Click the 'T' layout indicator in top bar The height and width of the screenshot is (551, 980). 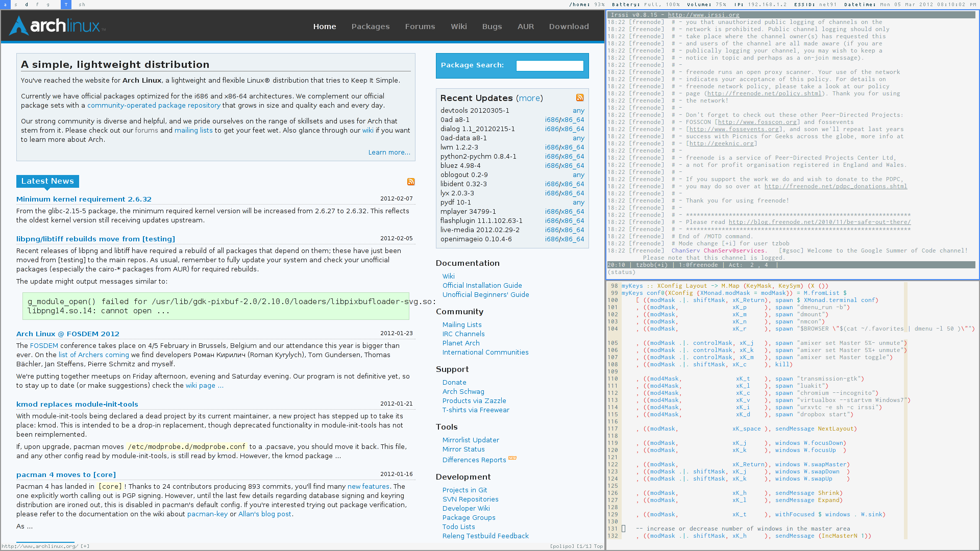click(x=66, y=5)
